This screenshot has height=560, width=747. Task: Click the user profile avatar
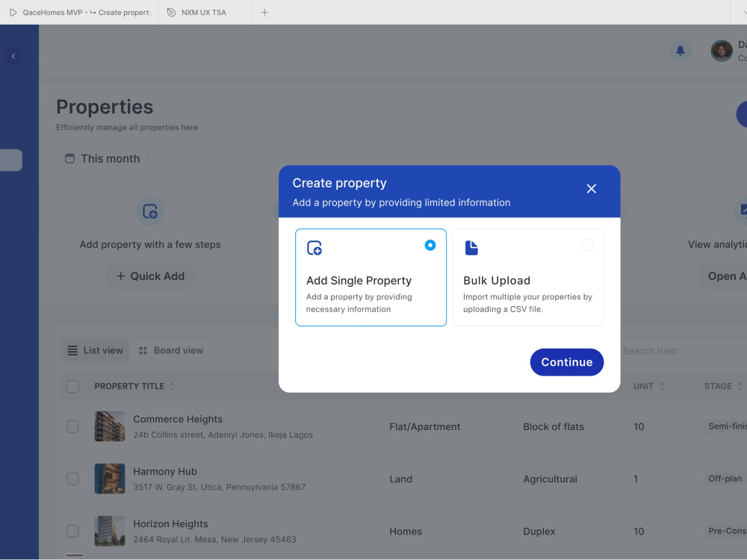pos(722,51)
